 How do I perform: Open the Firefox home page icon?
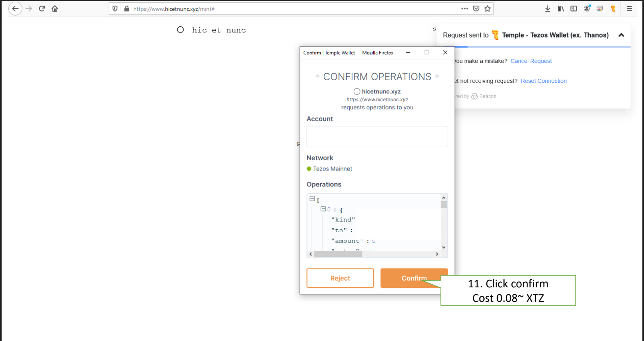(x=55, y=8)
